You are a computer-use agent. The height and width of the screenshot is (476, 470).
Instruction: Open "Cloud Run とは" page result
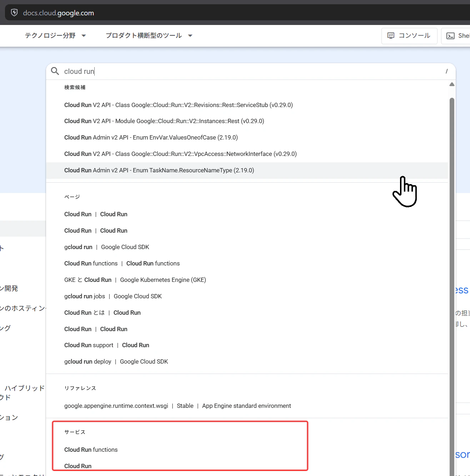pyautogui.click(x=247, y=313)
